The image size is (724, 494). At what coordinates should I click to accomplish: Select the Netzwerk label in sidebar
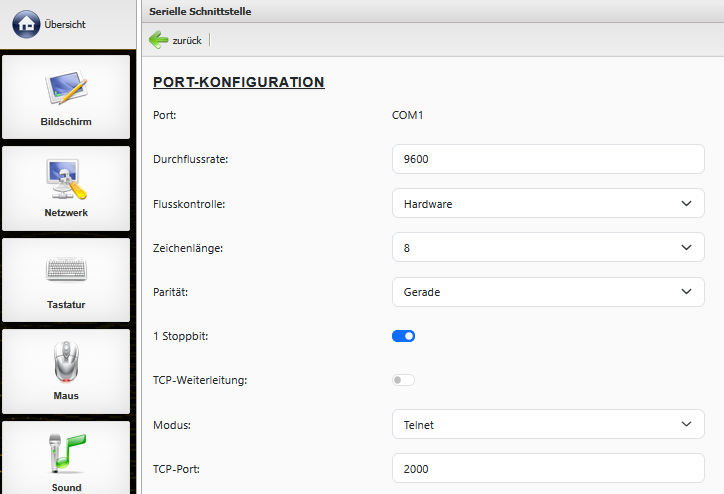click(x=67, y=213)
